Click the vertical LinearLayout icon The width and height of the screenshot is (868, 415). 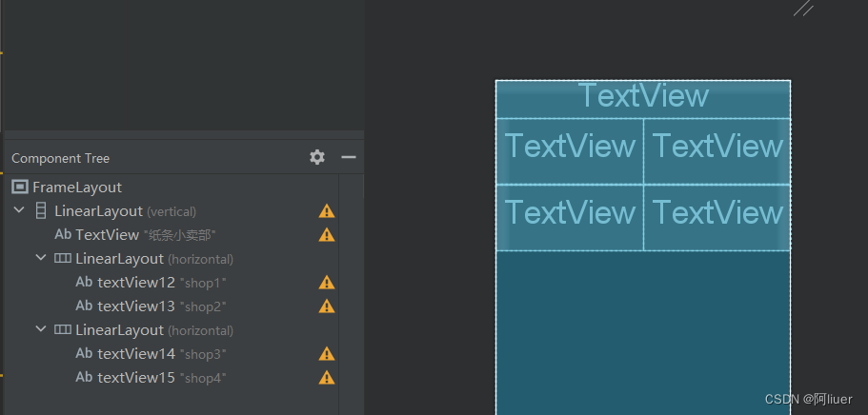point(40,210)
